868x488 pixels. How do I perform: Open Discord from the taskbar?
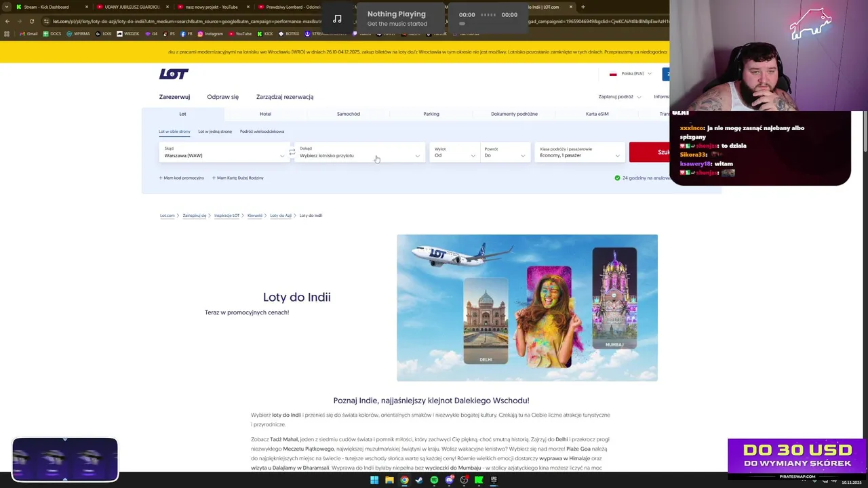click(x=449, y=480)
